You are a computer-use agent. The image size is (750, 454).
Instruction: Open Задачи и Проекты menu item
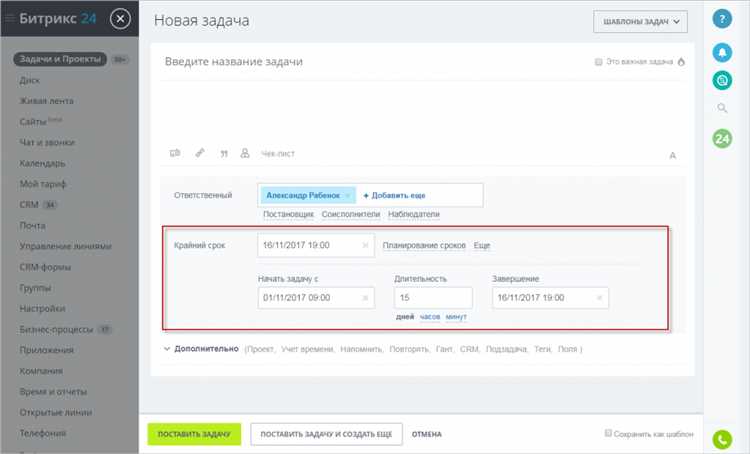click(60, 59)
